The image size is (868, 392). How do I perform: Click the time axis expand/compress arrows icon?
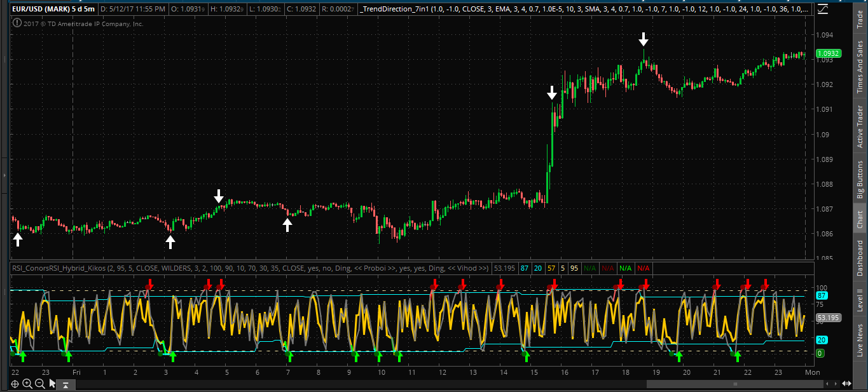click(x=846, y=384)
